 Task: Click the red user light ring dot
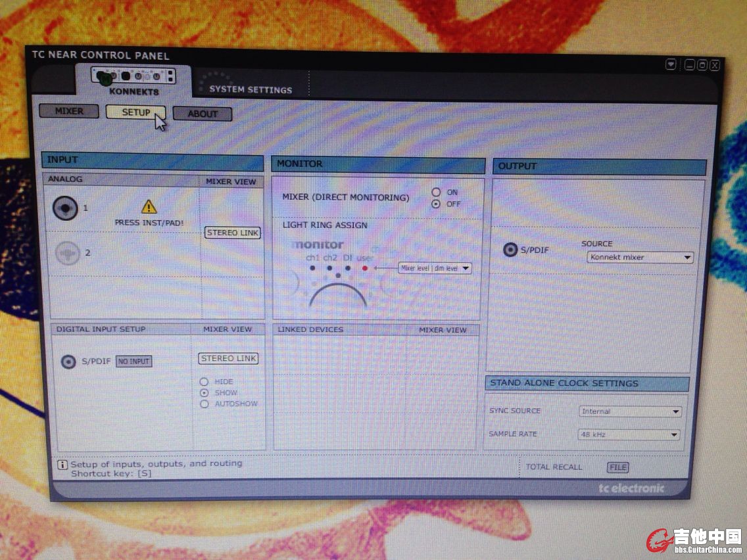tap(364, 268)
